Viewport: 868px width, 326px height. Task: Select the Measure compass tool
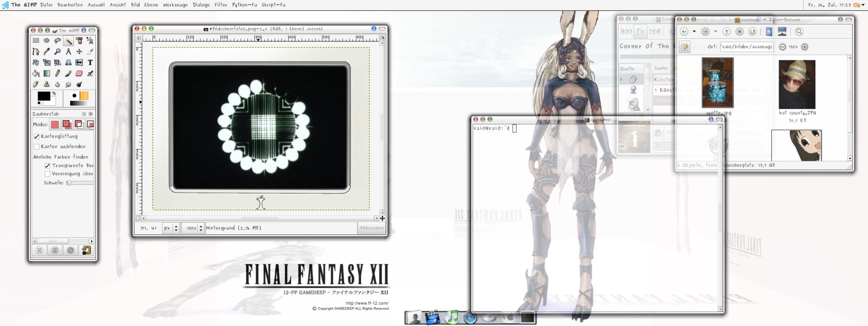click(68, 51)
